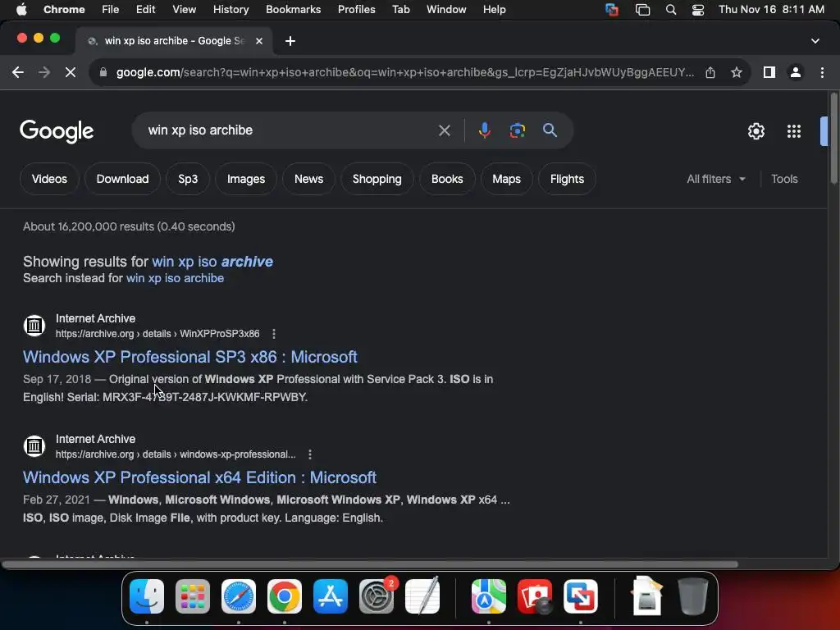
Task: Open Control Center in menu bar
Action: 697,10
